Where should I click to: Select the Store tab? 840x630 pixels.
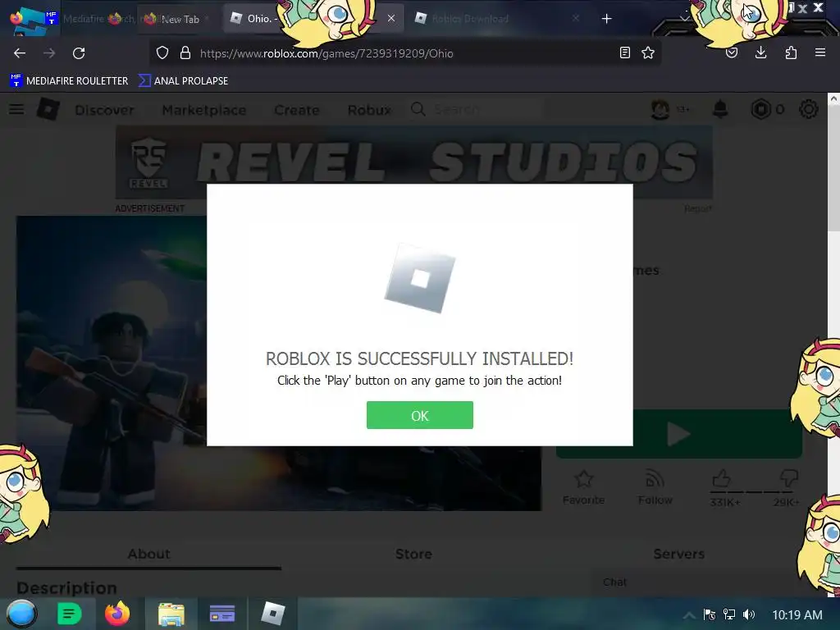413,554
